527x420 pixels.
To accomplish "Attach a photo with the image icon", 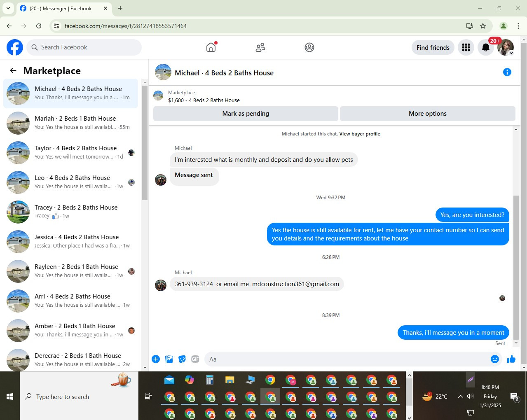I will pyautogui.click(x=169, y=359).
